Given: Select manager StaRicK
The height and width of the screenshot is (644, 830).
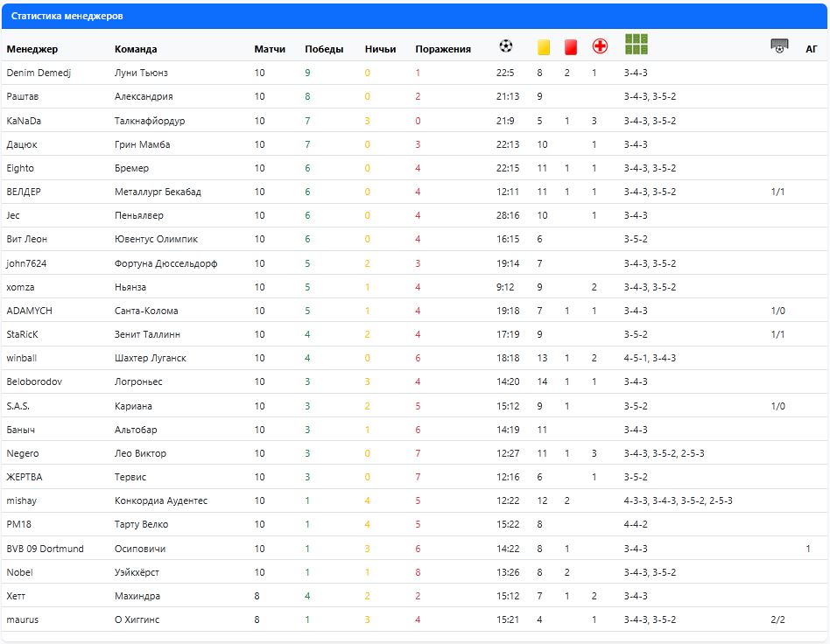Looking at the screenshot, I should (22, 334).
